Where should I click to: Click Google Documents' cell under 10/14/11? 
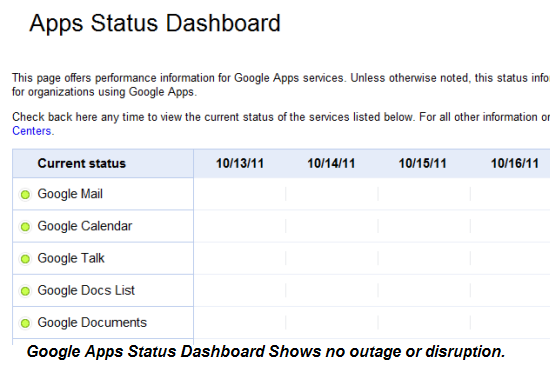point(332,323)
